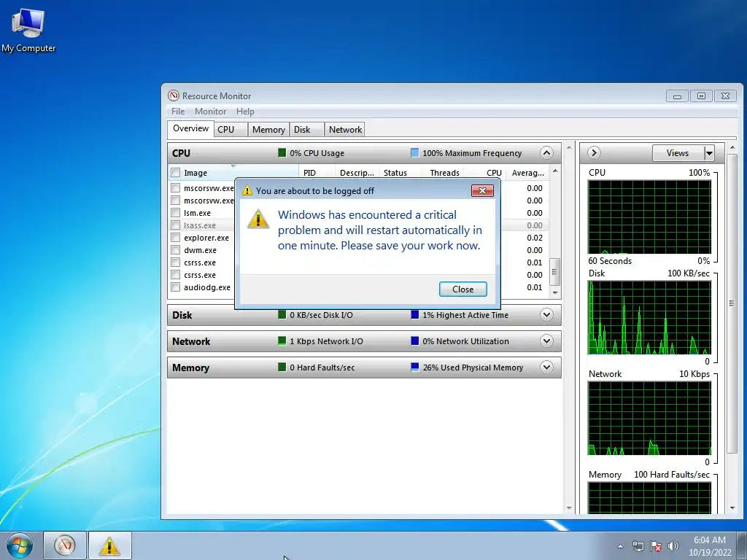This screenshot has width=747, height=560.
Task: Click CPU process list scrollbar thumb
Action: 554,272
